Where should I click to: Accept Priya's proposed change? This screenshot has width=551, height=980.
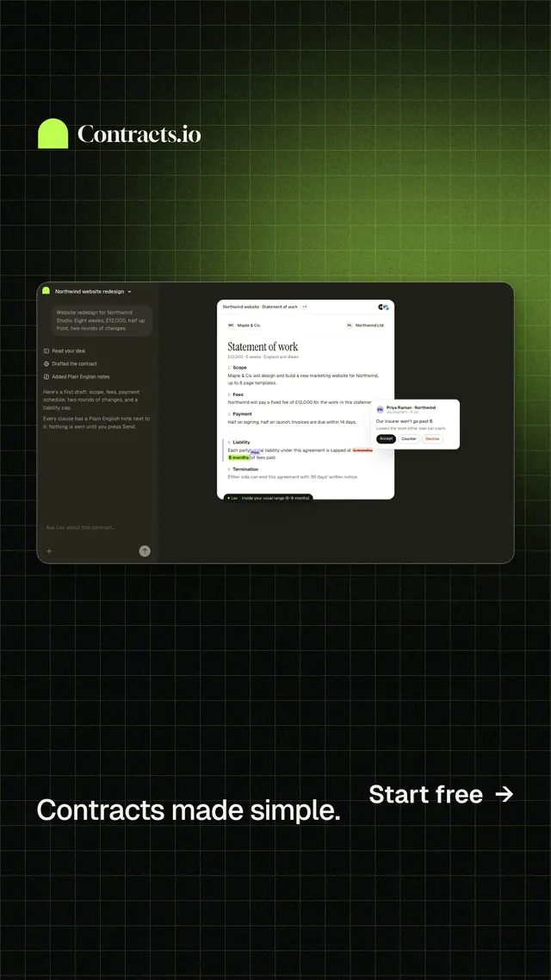(x=386, y=438)
